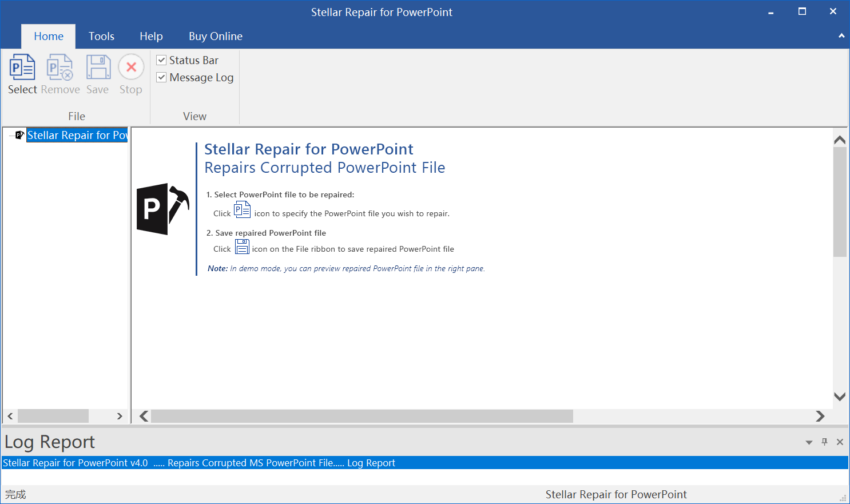Image resolution: width=850 pixels, height=504 pixels.
Task: Click down arrow of content vertical scrollbar
Action: [840, 396]
